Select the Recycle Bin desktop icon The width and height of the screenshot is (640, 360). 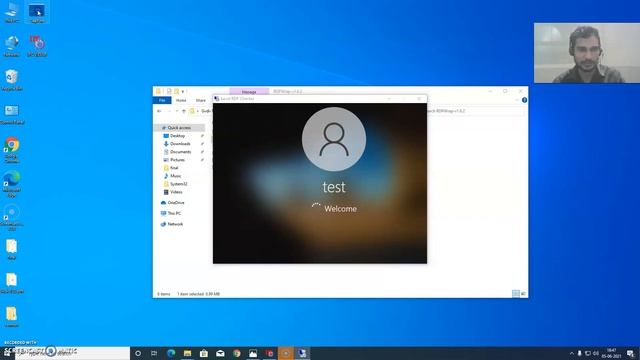point(11,80)
